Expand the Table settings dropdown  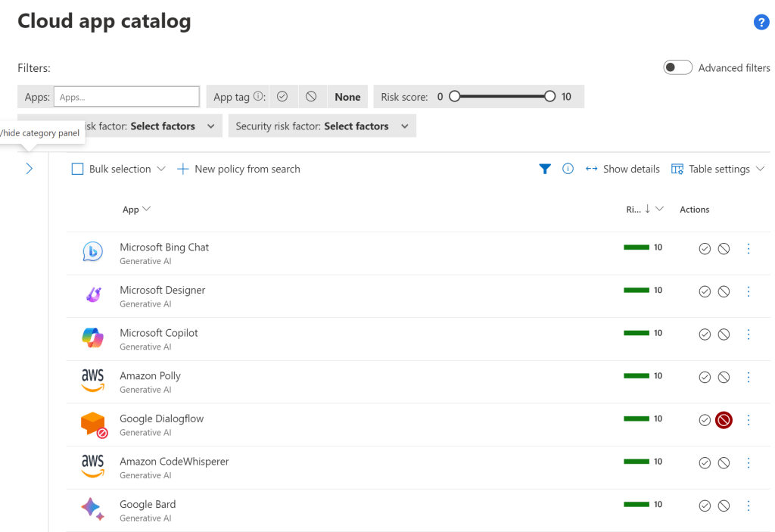(x=718, y=169)
